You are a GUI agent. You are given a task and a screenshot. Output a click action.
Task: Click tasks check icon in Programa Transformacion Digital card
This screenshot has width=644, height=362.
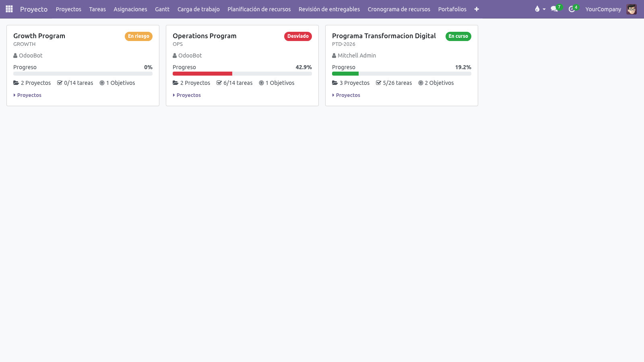[378, 83]
